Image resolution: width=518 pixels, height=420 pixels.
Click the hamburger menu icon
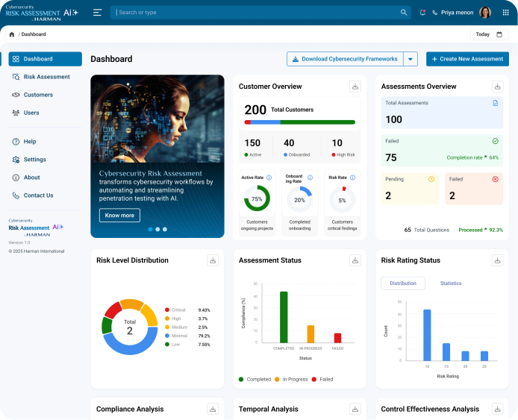point(97,13)
